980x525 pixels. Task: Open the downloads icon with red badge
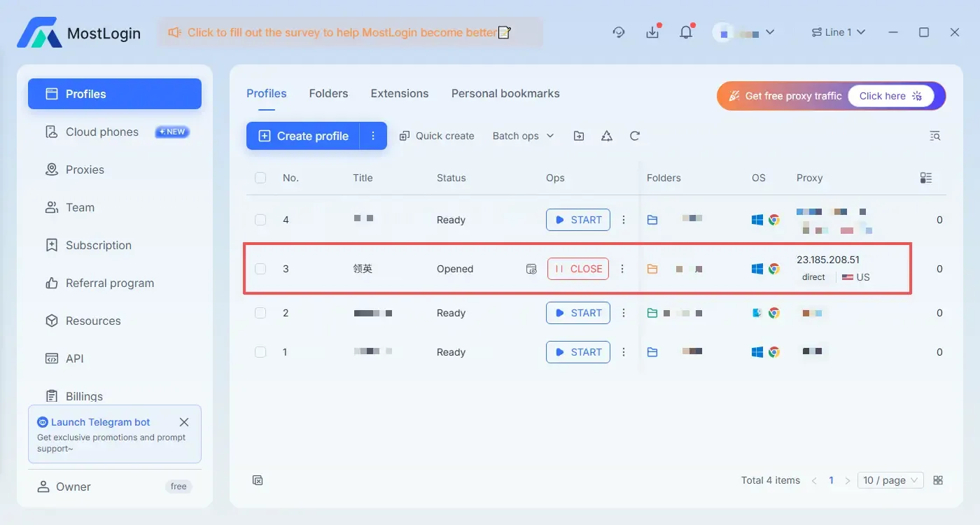coord(652,32)
